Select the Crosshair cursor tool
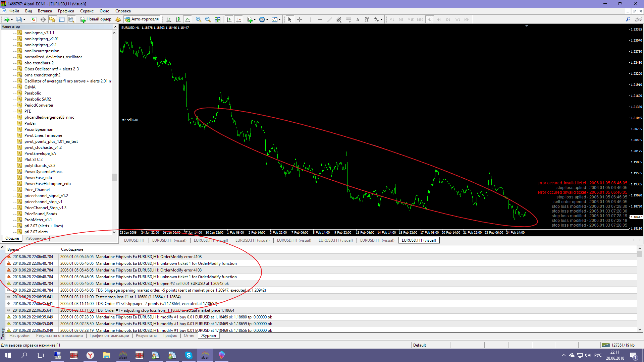This screenshot has height=362, width=644. [299, 19]
